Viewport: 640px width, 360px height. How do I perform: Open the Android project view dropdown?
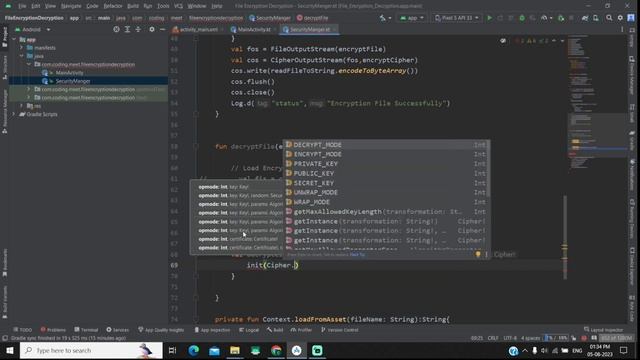[x=32, y=29]
